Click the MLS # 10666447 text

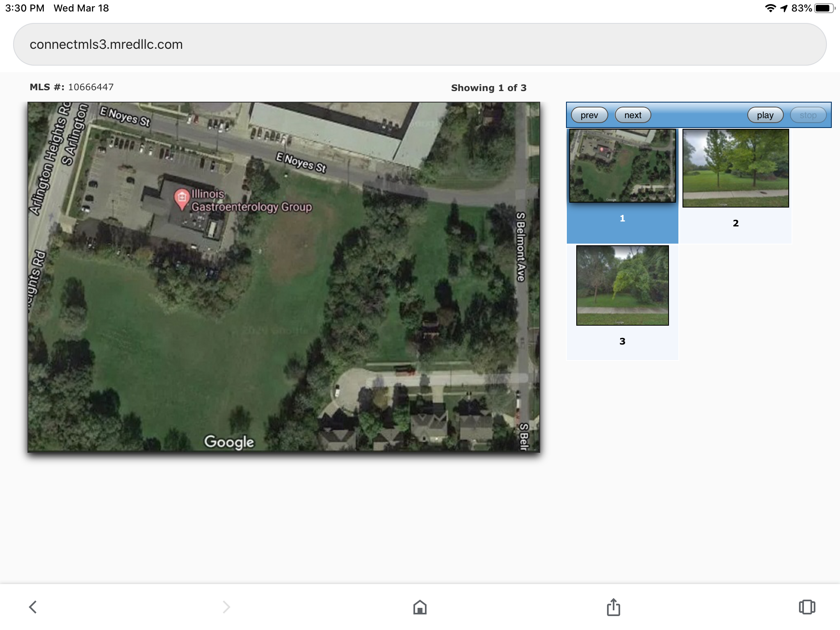pos(72,87)
